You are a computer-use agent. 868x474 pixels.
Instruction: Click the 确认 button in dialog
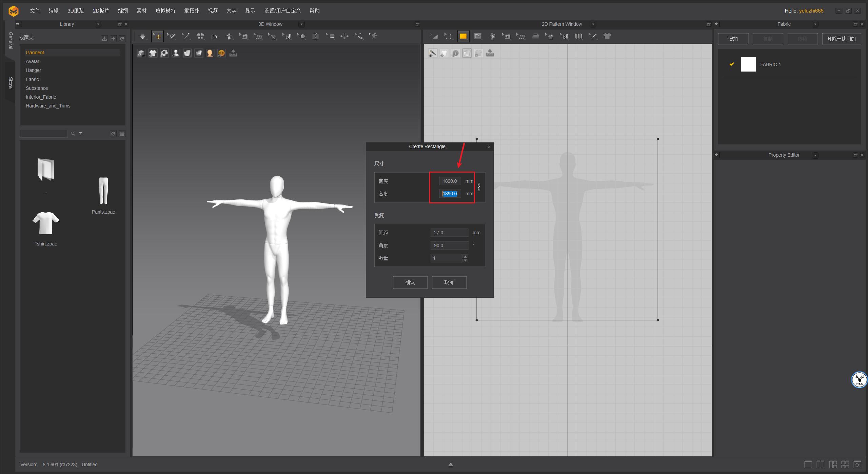410,282
